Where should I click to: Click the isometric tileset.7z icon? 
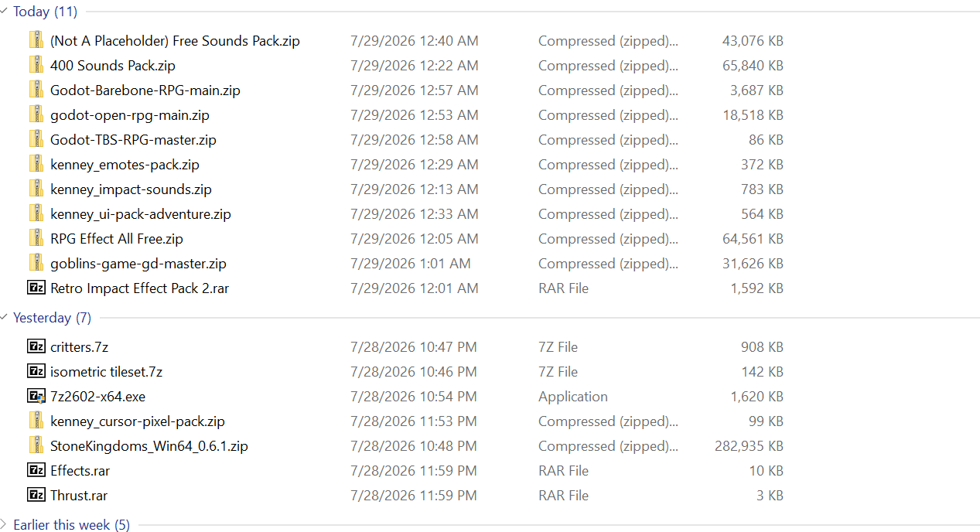tap(36, 371)
